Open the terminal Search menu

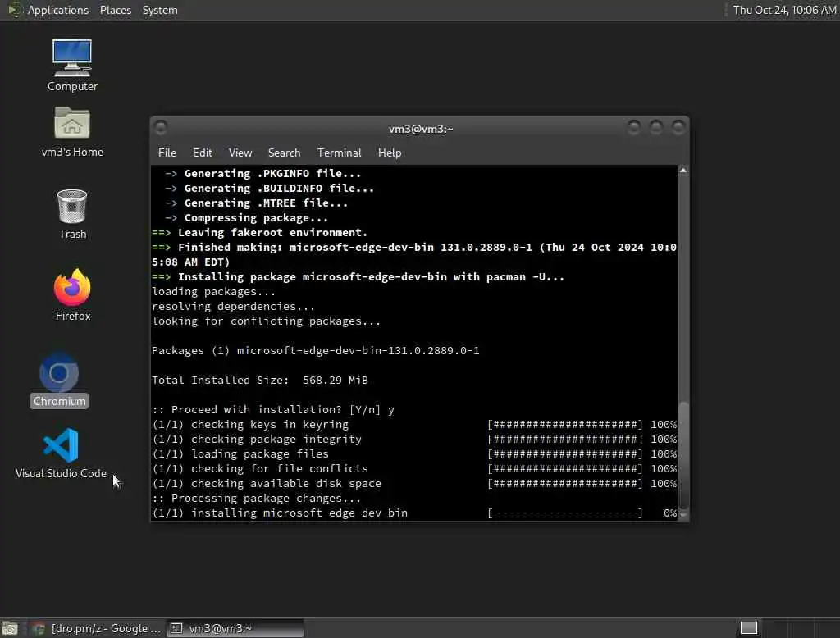[x=284, y=153]
